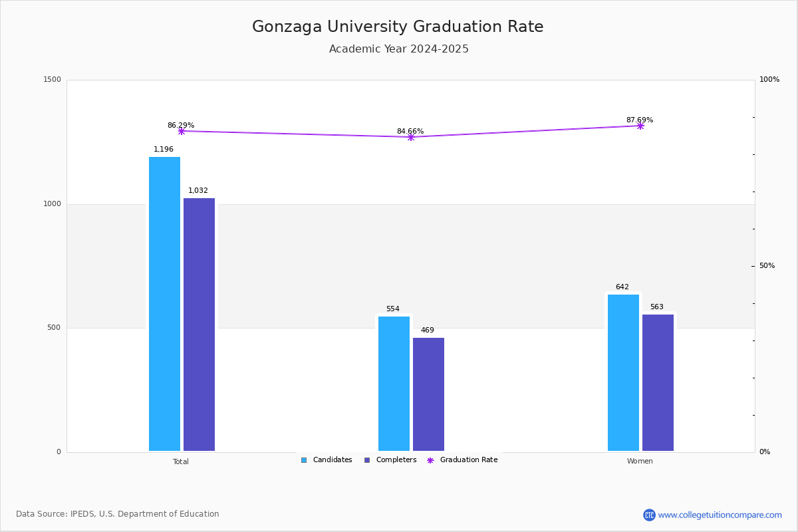Toggle the Graduation Rate legend label
This screenshot has width=798, height=532.
469,460
